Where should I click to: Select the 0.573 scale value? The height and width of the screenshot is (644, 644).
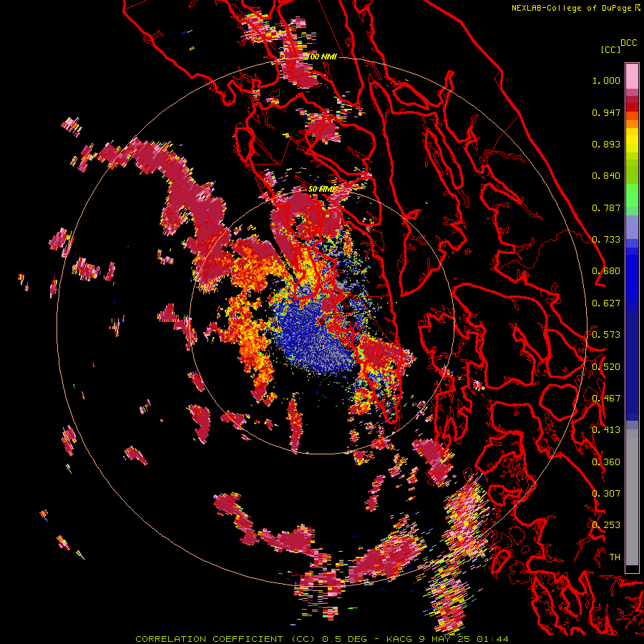pyautogui.click(x=606, y=335)
